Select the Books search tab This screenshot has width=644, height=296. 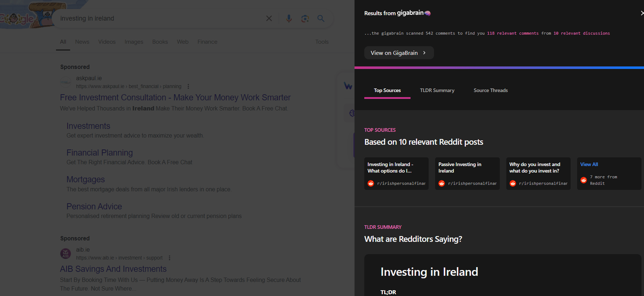[160, 42]
